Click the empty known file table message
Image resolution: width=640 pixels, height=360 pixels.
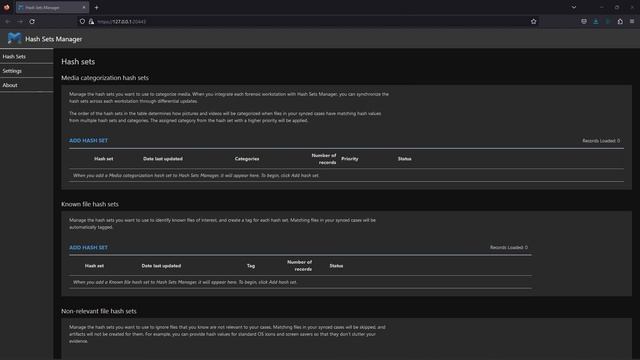tap(184, 282)
